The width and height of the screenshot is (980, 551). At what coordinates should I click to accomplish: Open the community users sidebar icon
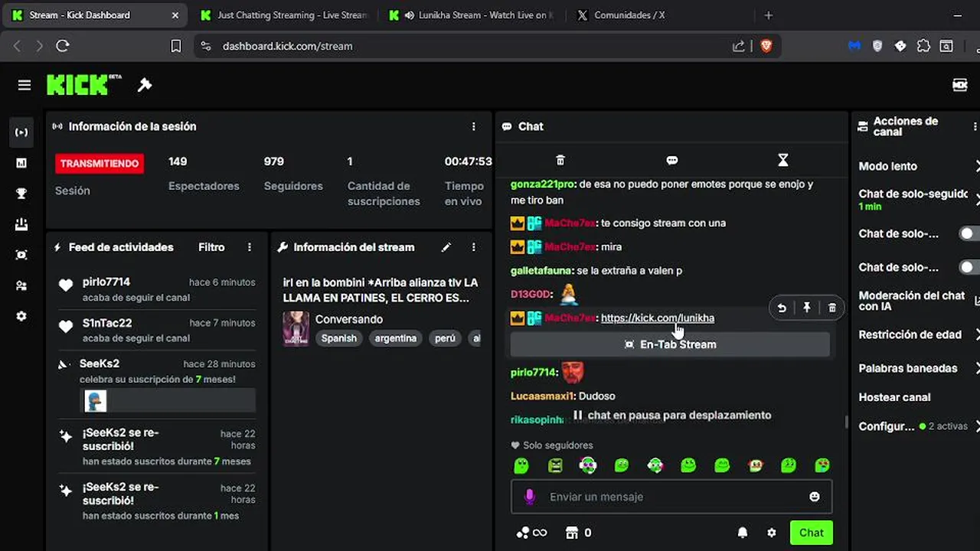coord(21,285)
